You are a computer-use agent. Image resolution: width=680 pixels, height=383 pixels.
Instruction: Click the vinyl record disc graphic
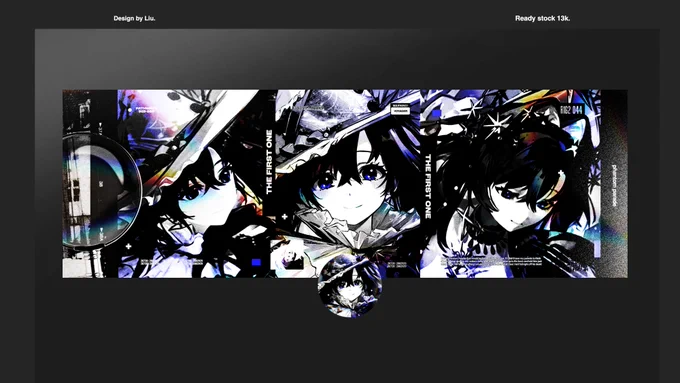point(102,190)
